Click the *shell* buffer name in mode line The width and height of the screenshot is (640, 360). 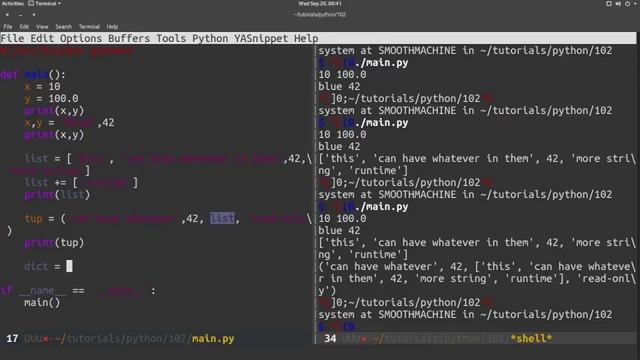tap(531, 338)
